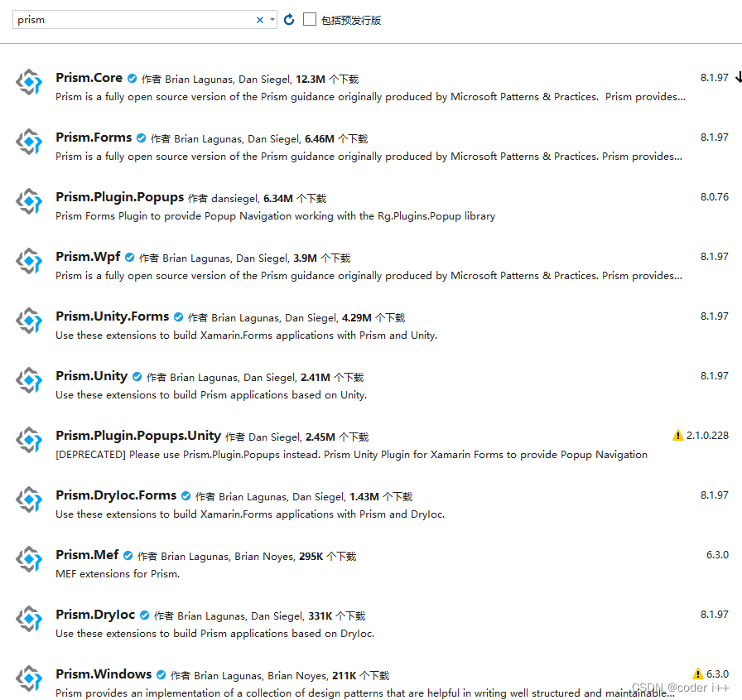Click verified badge next to Prism.DryIoc.Forms
Screen dimensions: 742x700
pyautogui.click(x=186, y=496)
